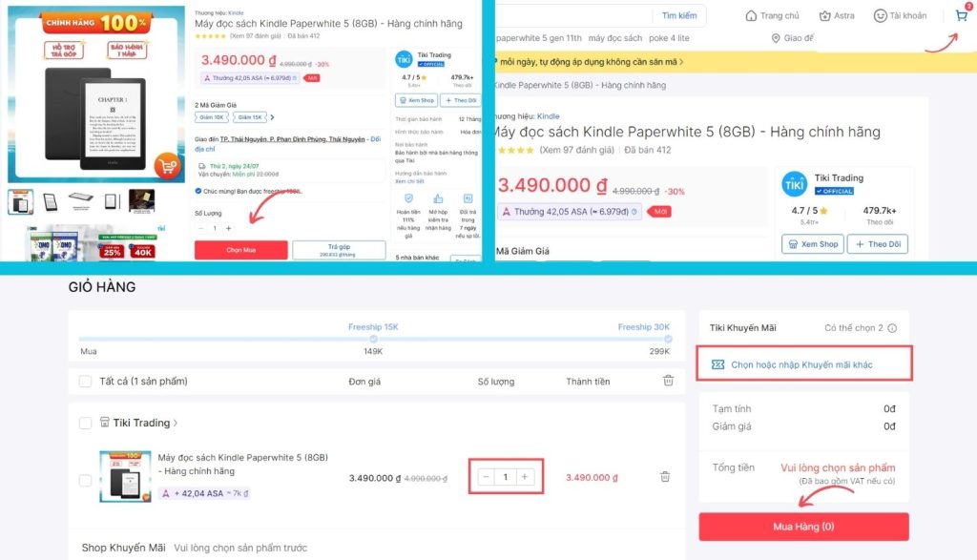This screenshot has width=977, height=560.
Task: Open Xem chi tiết warranty link
Action: (x=408, y=181)
